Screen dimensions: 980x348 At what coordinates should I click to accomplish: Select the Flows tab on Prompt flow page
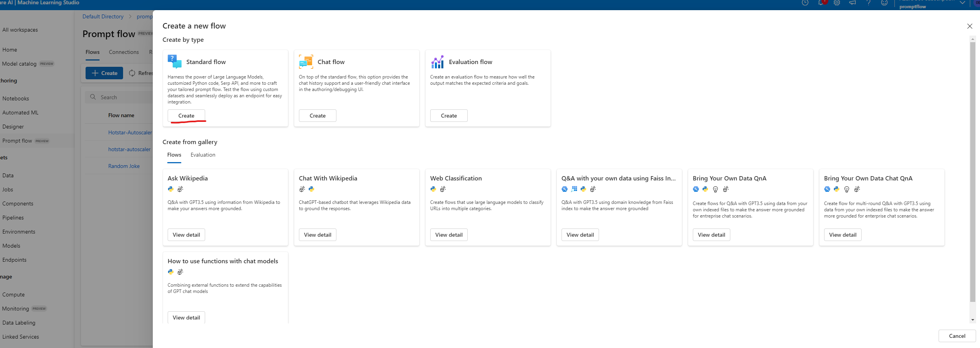click(93, 52)
